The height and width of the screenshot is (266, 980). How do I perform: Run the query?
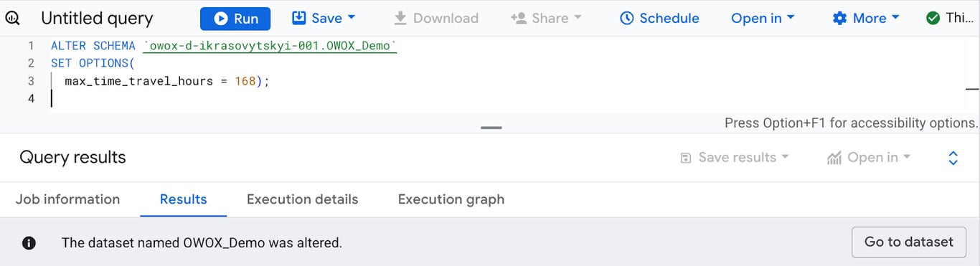click(x=235, y=19)
